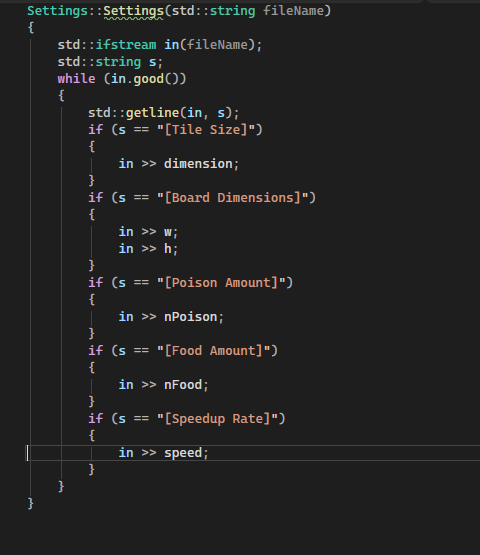Click the Settings class name before the :: scope operator

(57, 11)
